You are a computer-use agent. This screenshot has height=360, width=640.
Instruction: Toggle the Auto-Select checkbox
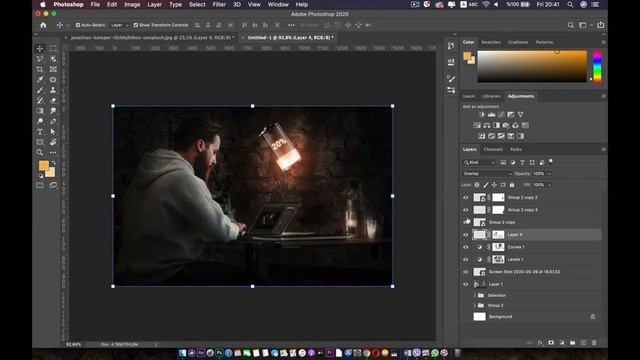point(78,25)
